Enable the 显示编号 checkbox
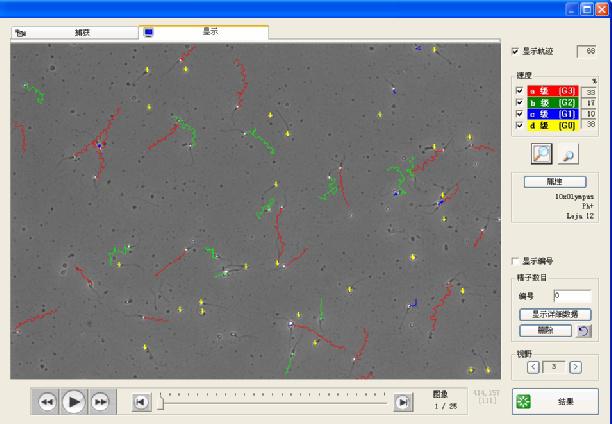This screenshot has height=424, width=612. click(x=516, y=261)
